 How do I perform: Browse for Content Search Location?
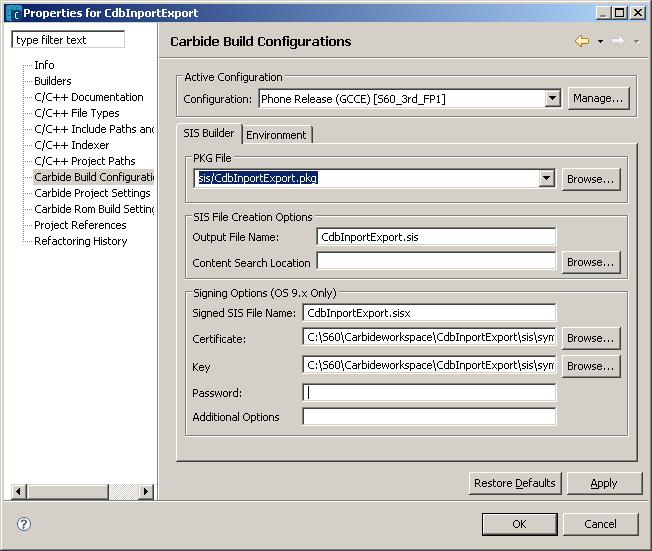pyautogui.click(x=591, y=262)
